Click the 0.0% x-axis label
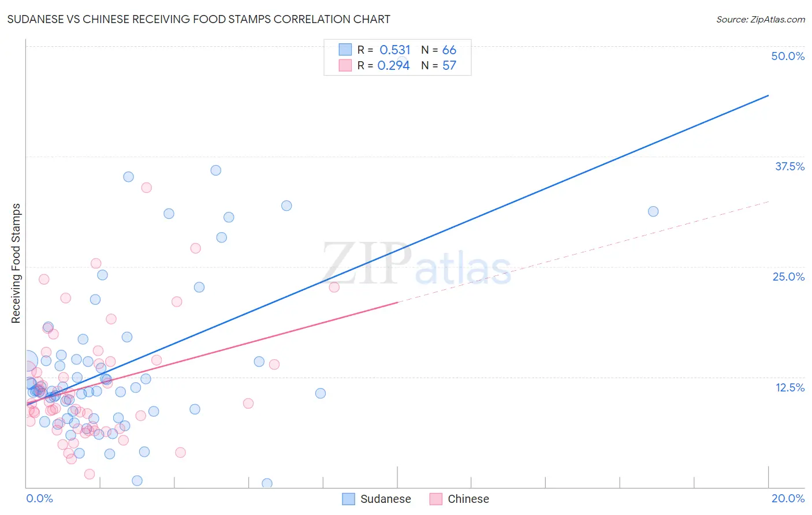 (x=39, y=498)
